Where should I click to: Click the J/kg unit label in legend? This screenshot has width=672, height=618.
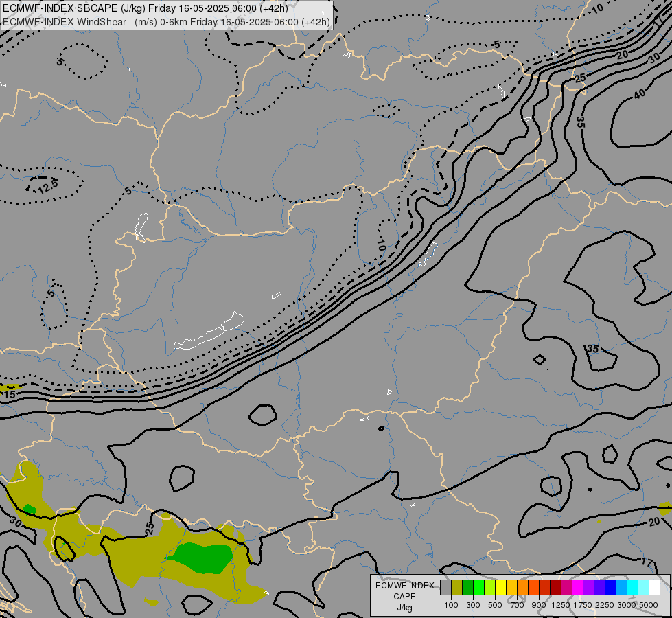click(x=404, y=608)
